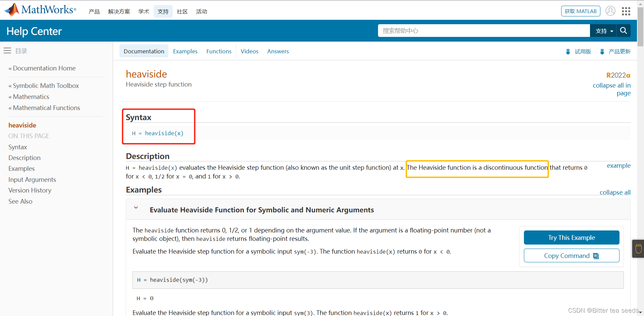Open the 产品 menu
644x316 pixels.
coord(94,11)
